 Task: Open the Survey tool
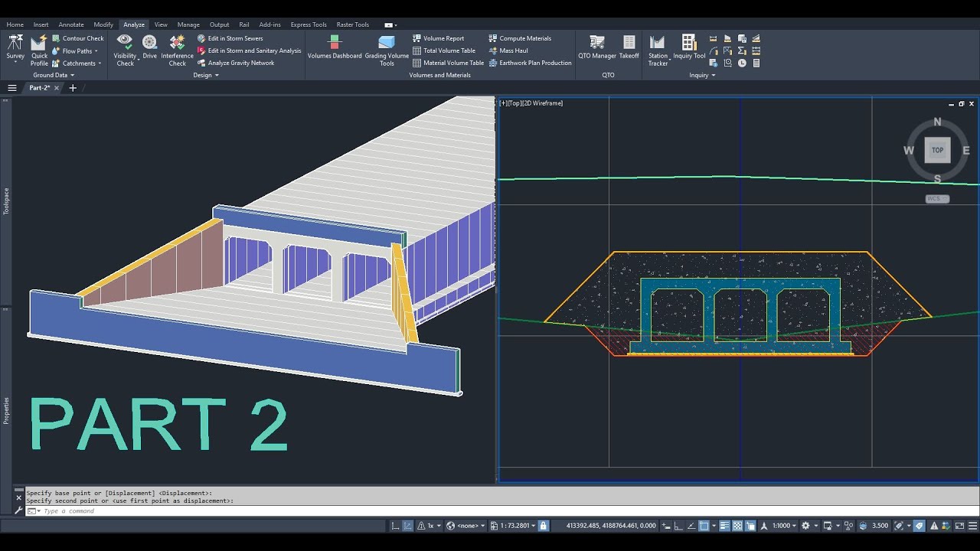15,47
